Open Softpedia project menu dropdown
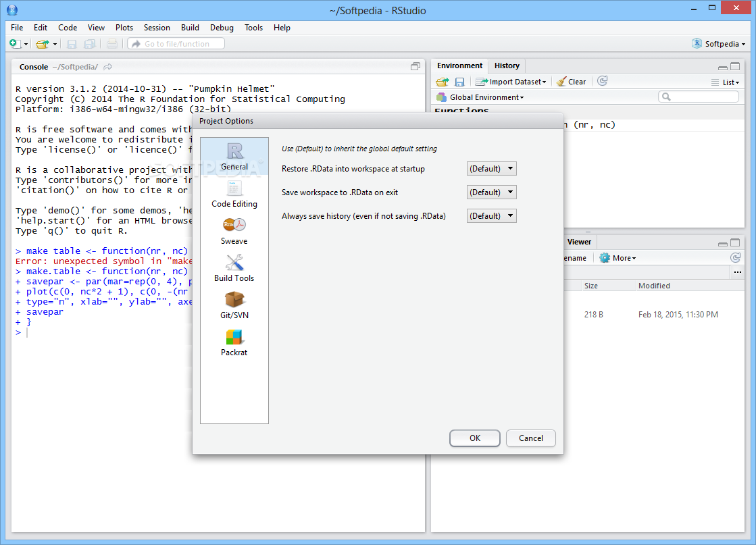The image size is (756, 545). (719, 44)
